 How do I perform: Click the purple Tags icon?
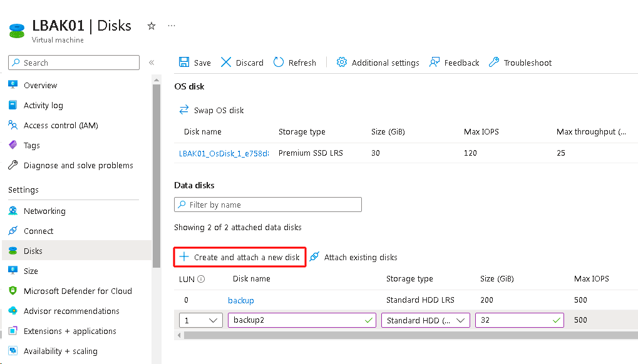[x=13, y=144]
